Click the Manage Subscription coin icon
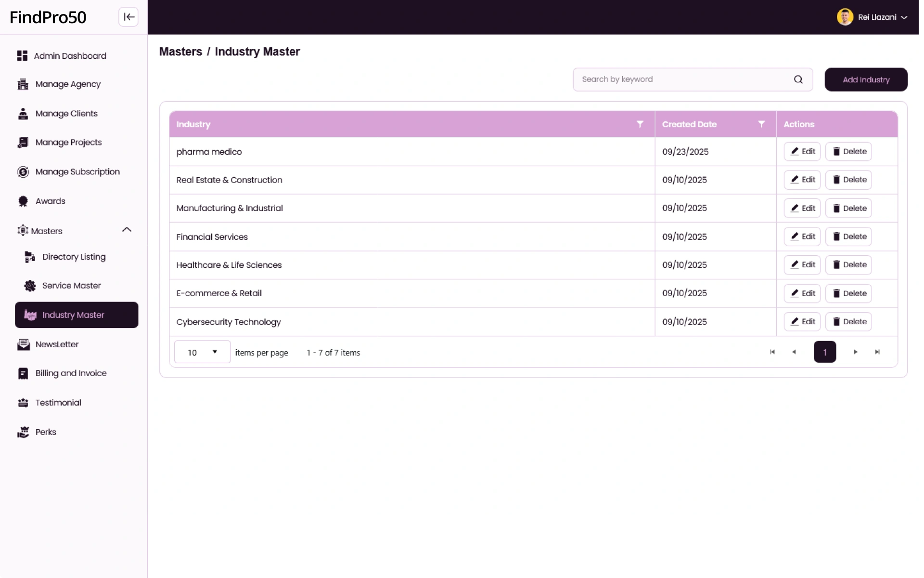This screenshot has width=924, height=578. click(23, 172)
